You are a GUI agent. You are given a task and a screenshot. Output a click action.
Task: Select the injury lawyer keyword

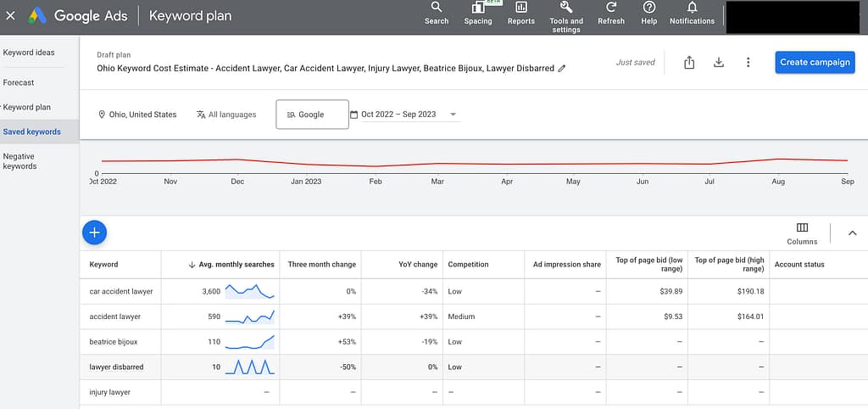(x=109, y=392)
